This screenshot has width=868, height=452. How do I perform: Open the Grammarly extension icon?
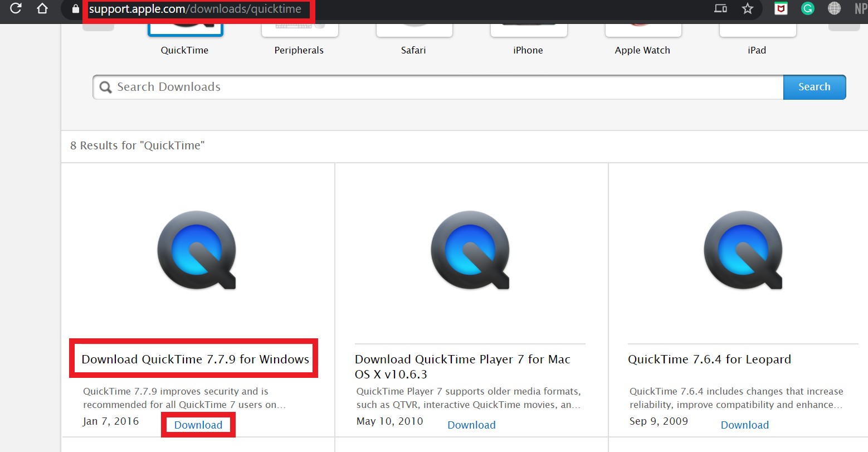[807, 8]
